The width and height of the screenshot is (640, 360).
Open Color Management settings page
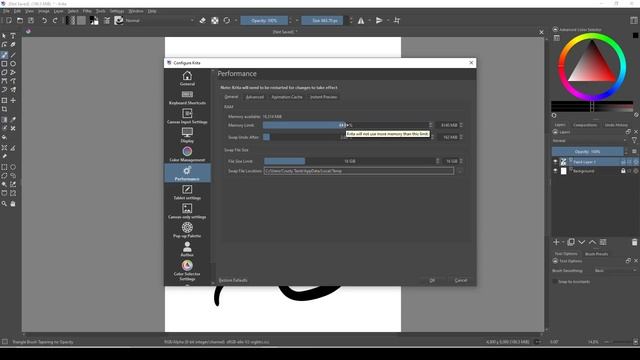(x=187, y=154)
